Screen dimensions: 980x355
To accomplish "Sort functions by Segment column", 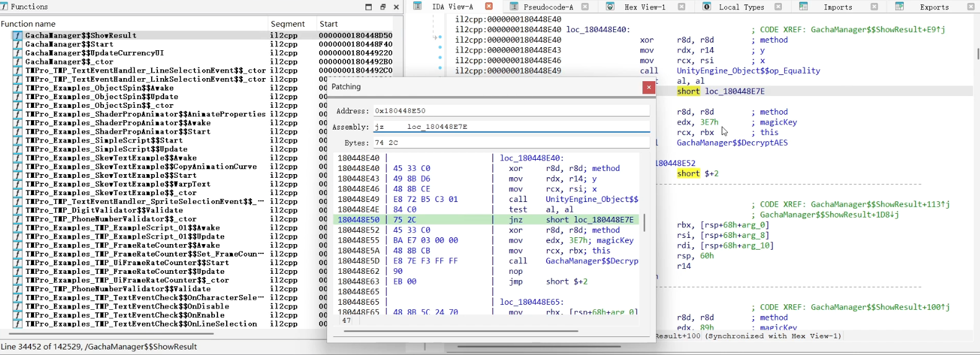I will pyautogui.click(x=287, y=24).
